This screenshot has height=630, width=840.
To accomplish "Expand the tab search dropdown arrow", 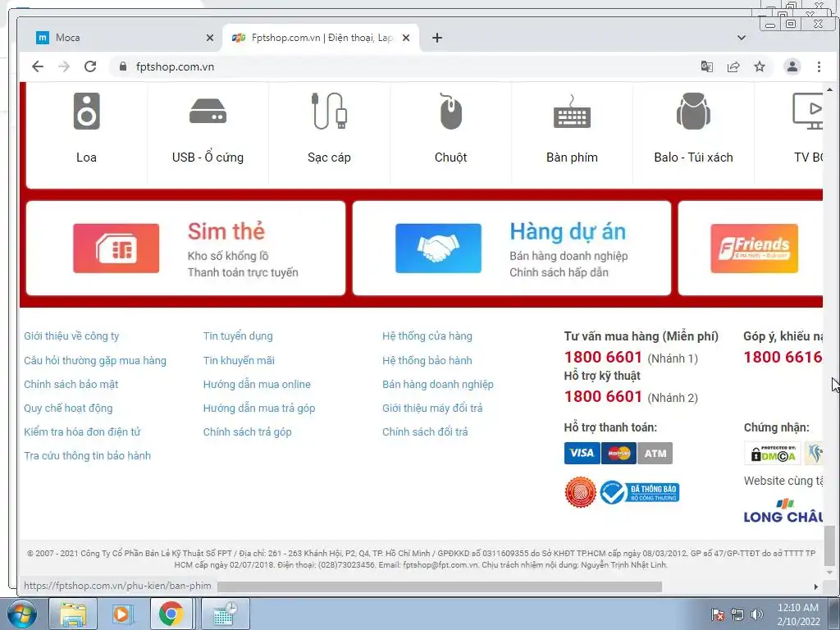I will [x=742, y=38].
